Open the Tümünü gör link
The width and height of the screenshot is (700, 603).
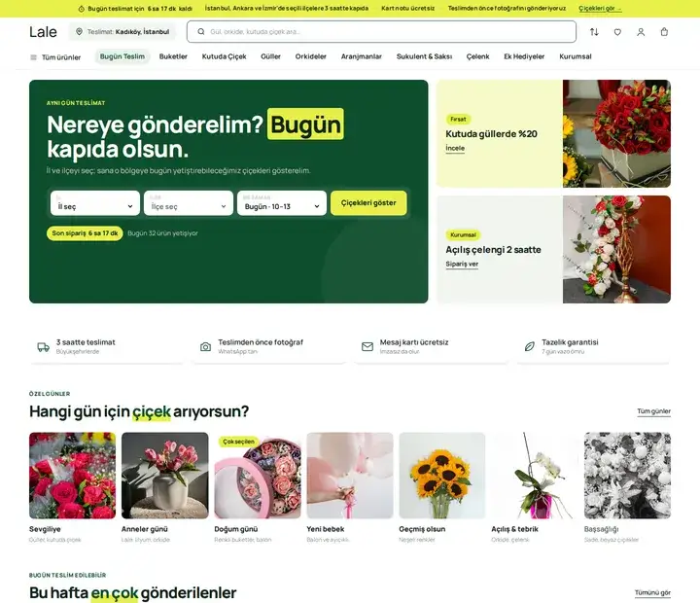[652, 592]
